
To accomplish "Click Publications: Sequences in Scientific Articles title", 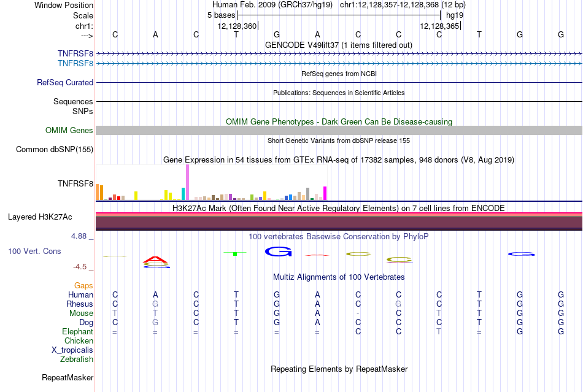I will 339,93.
